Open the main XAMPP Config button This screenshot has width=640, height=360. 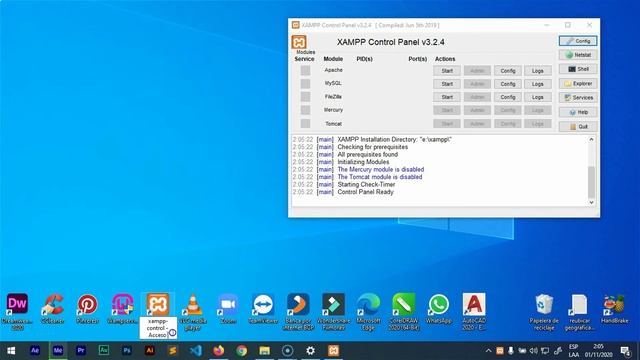tap(578, 41)
